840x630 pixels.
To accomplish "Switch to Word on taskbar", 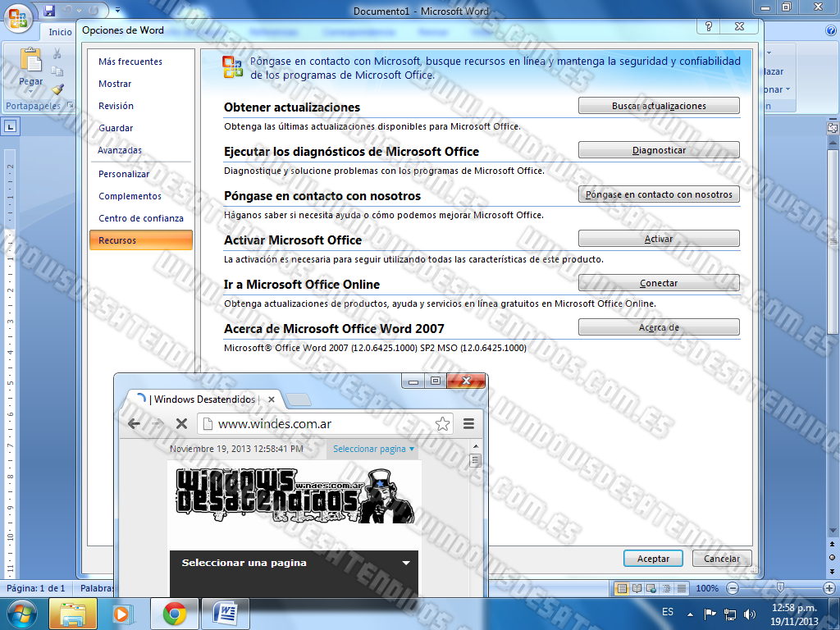I will (226, 614).
